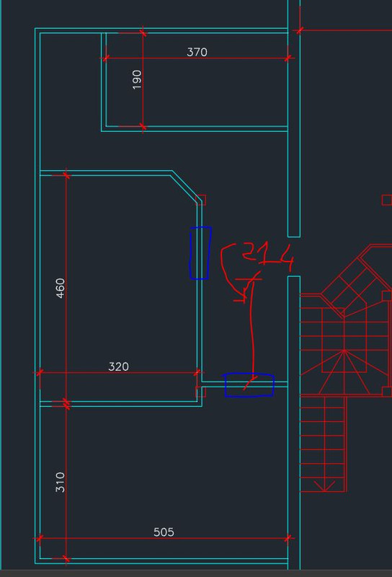
Task: Click the stair direction arrow at the bottom
Action: [325, 485]
